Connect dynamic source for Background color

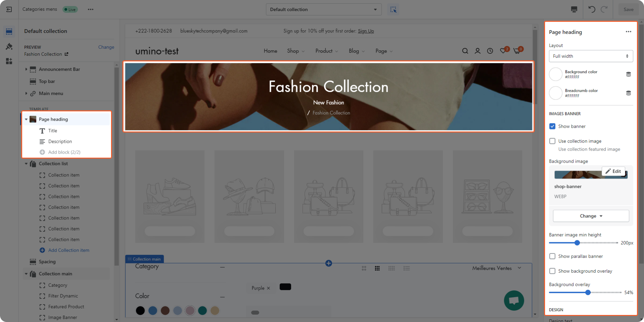[628, 74]
